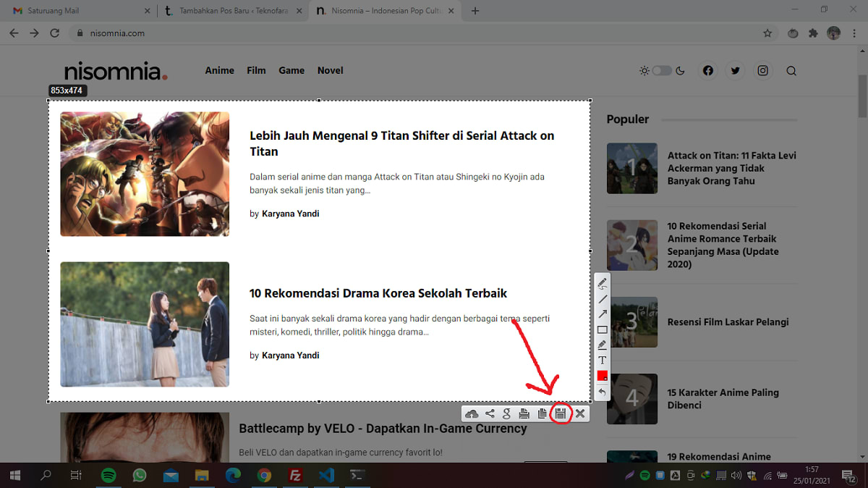Select the Text tool

[x=602, y=360]
